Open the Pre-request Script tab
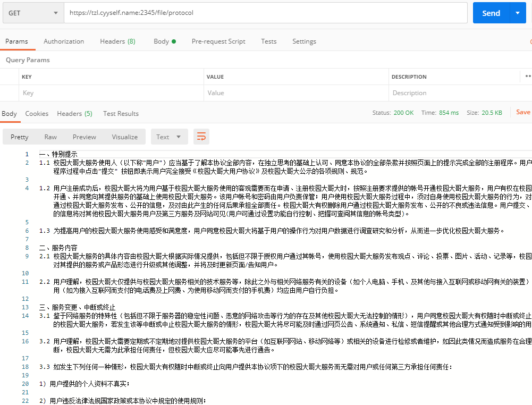The image size is (532, 405). pyautogui.click(x=218, y=41)
